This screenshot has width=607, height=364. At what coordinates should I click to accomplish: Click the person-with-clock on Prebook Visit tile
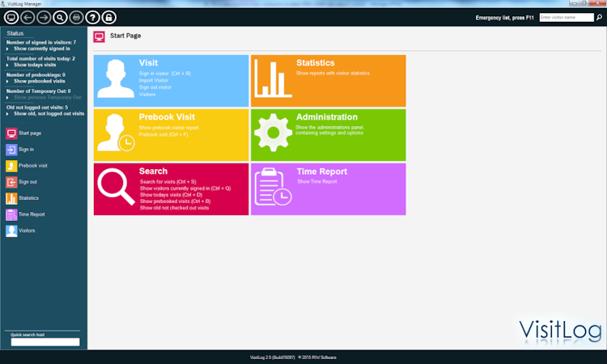click(x=116, y=133)
